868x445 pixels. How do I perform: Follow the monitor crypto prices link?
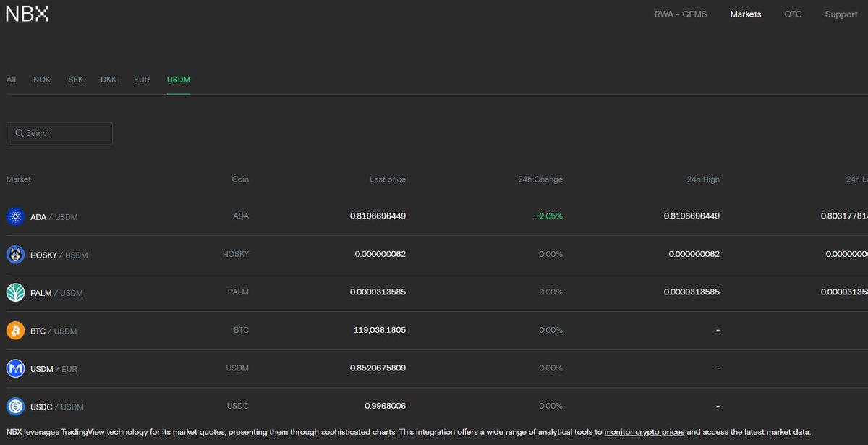[644, 431]
